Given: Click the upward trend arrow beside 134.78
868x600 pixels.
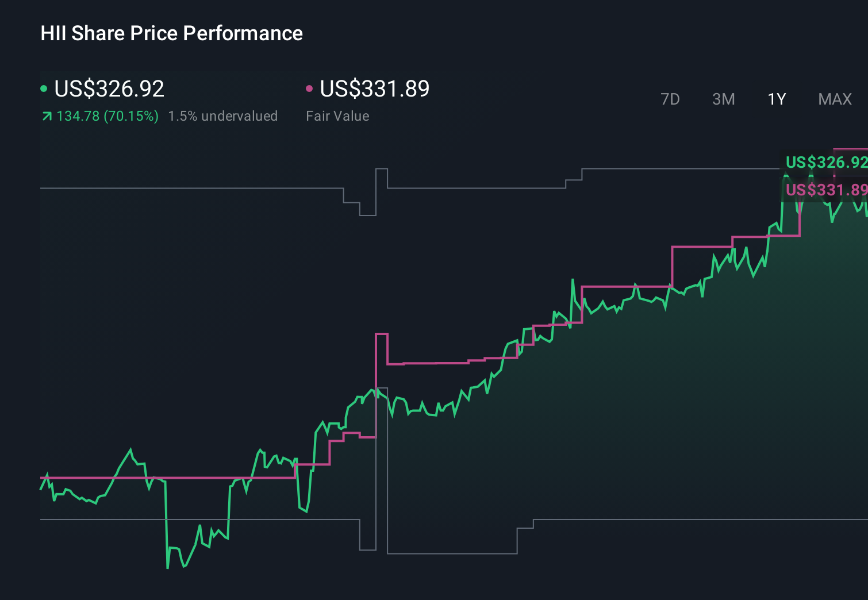Looking at the screenshot, I should [x=46, y=116].
